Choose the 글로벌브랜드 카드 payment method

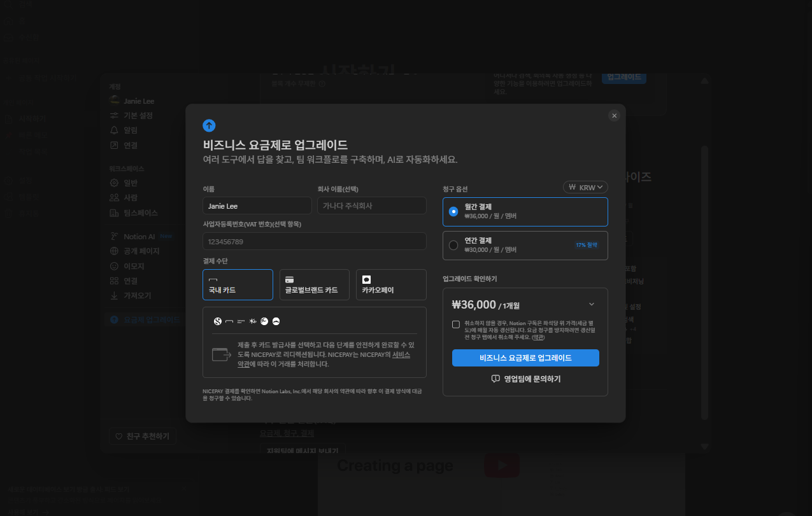tap(315, 284)
